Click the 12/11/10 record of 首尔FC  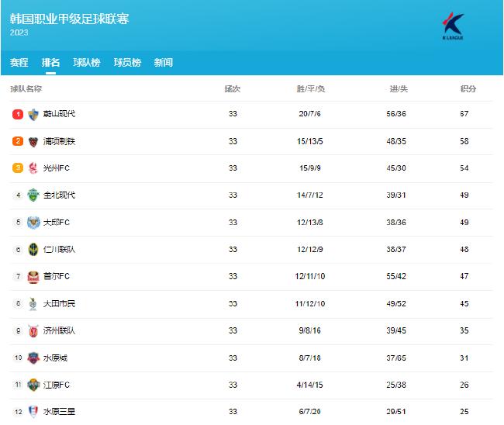click(x=310, y=276)
